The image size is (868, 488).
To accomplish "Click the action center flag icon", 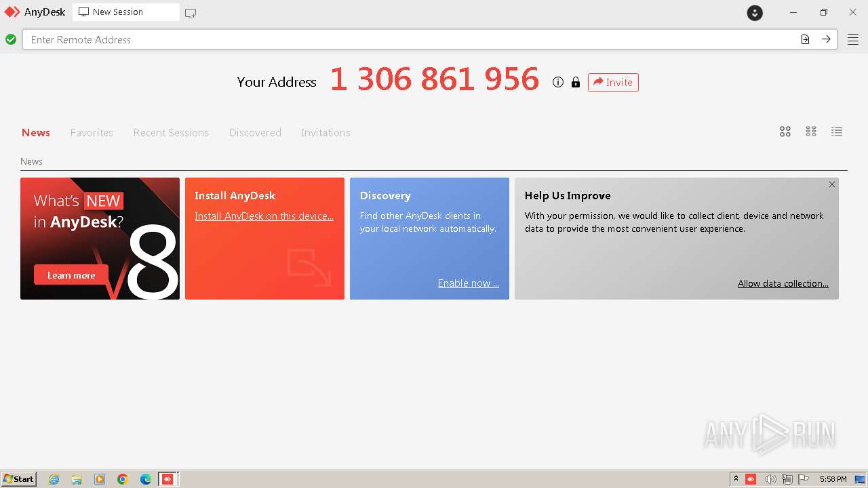I will 804,479.
